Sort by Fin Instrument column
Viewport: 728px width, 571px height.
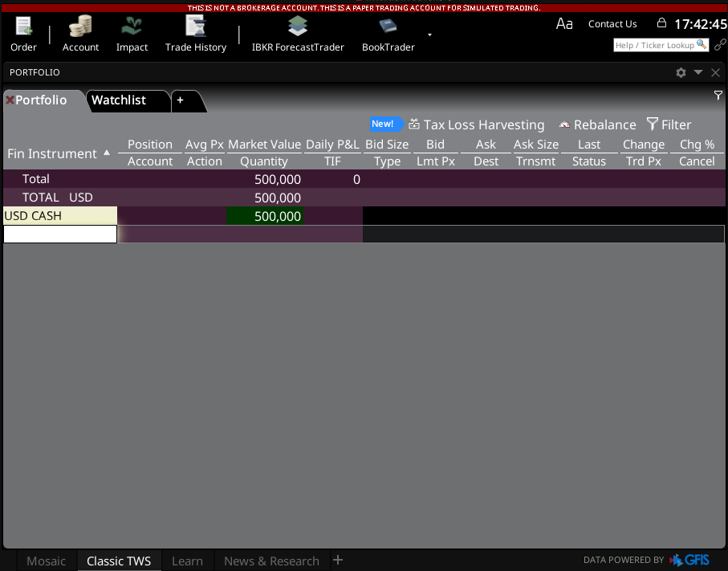click(x=52, y=153)
